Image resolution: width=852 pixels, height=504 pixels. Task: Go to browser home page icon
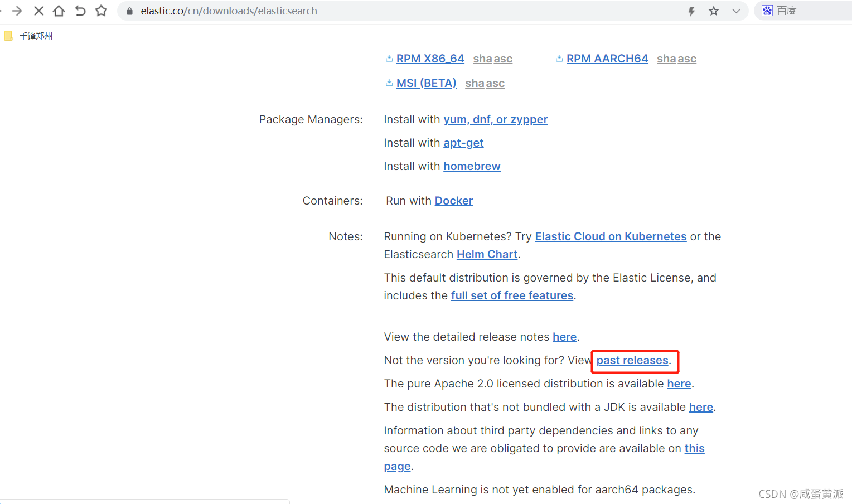tap(59, 11)
